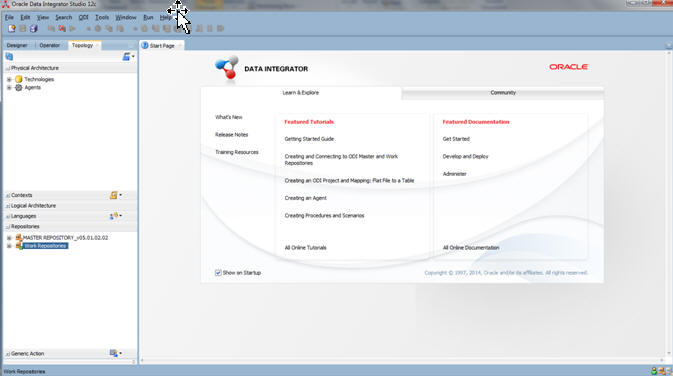This screenshot has height=376, width=673.
Task: Expand the Generic Action section
Action: tap(7, 354)
